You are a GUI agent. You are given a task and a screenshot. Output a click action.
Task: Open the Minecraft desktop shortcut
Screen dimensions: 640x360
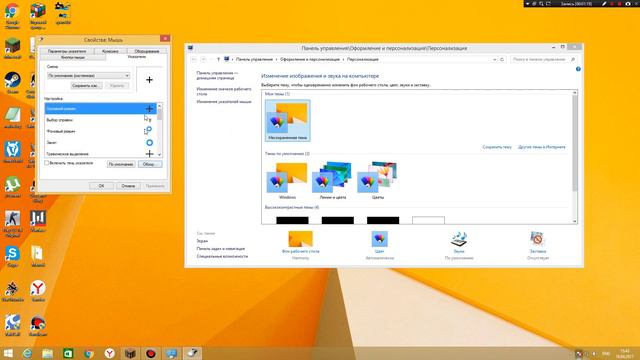tap(12, 49)
